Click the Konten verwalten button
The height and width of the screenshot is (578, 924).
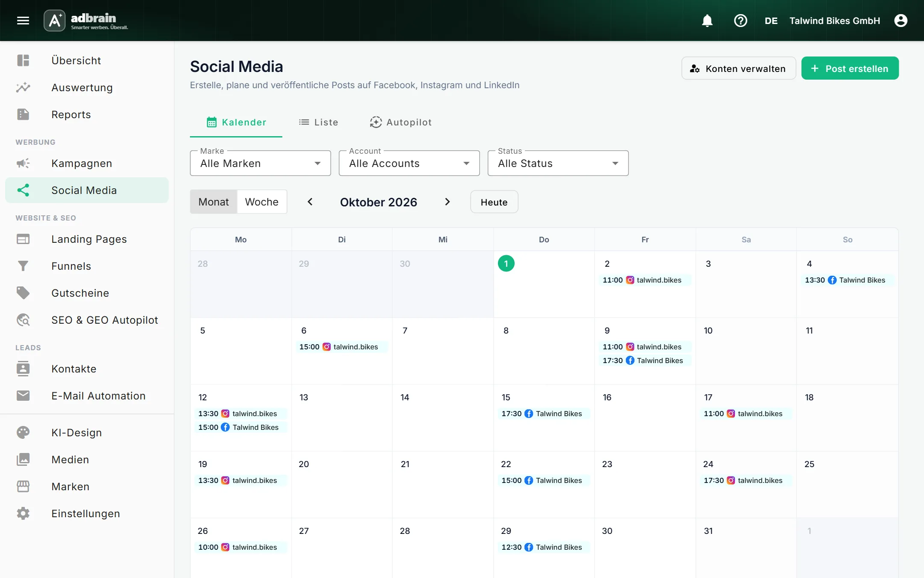738,69
